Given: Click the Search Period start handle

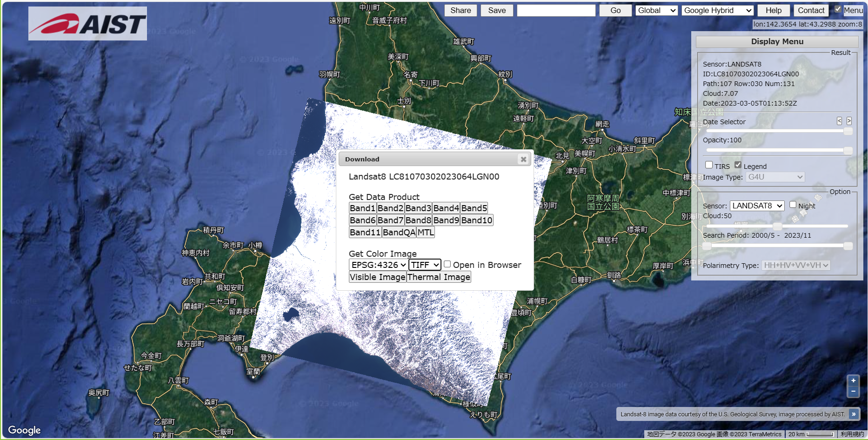Looking at the screenshot, I should 707,246.
